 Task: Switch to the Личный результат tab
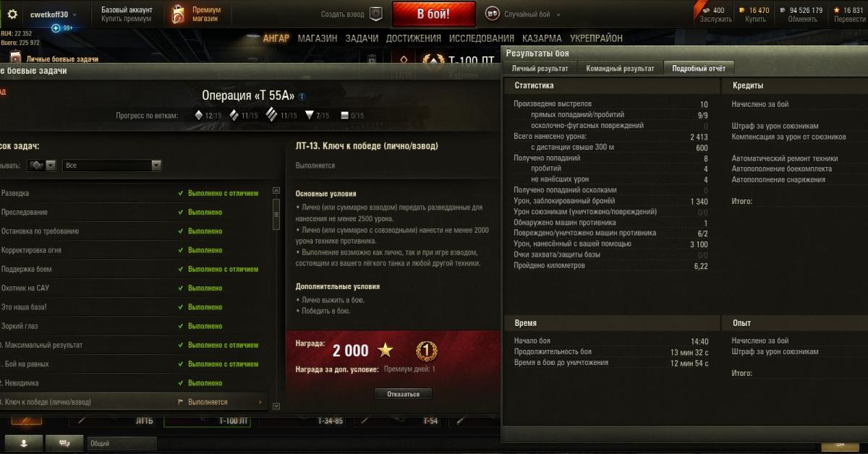pyautogui.click(x=540, y=68)
